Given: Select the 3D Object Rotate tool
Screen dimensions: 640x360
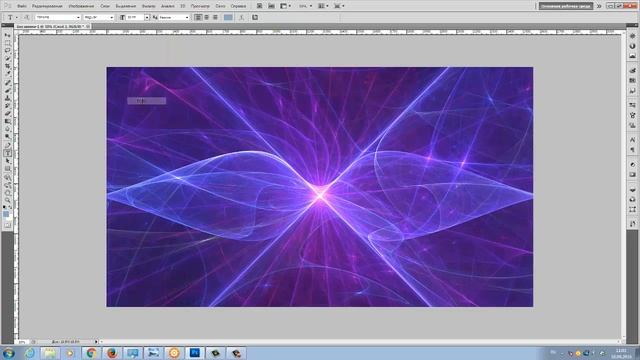Looking at the screenshot, I should coord(7,178).
